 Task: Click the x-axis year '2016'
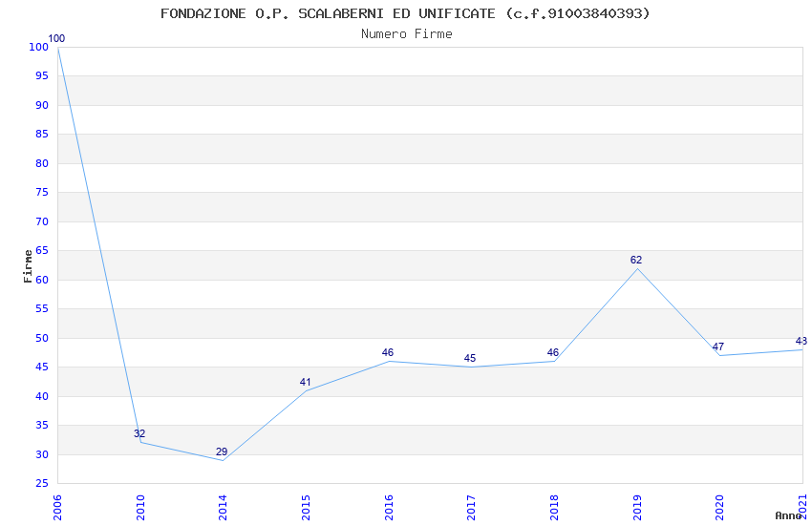[389, 508]
